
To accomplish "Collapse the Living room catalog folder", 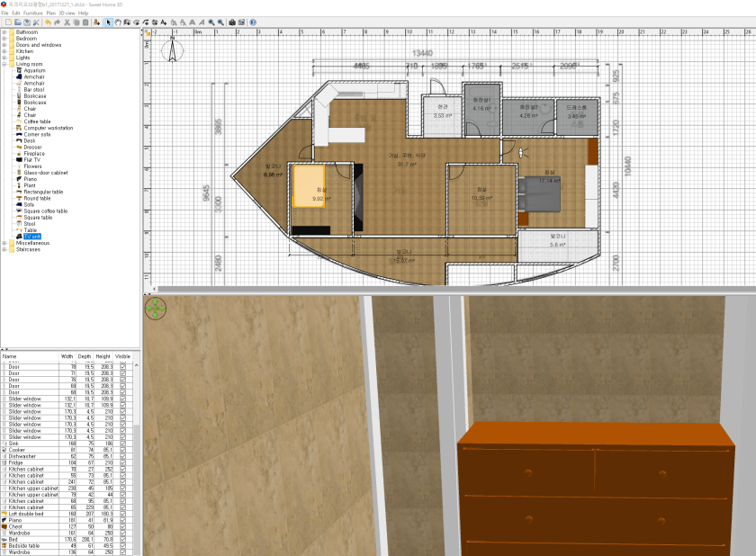I will (x=4, y=64).
